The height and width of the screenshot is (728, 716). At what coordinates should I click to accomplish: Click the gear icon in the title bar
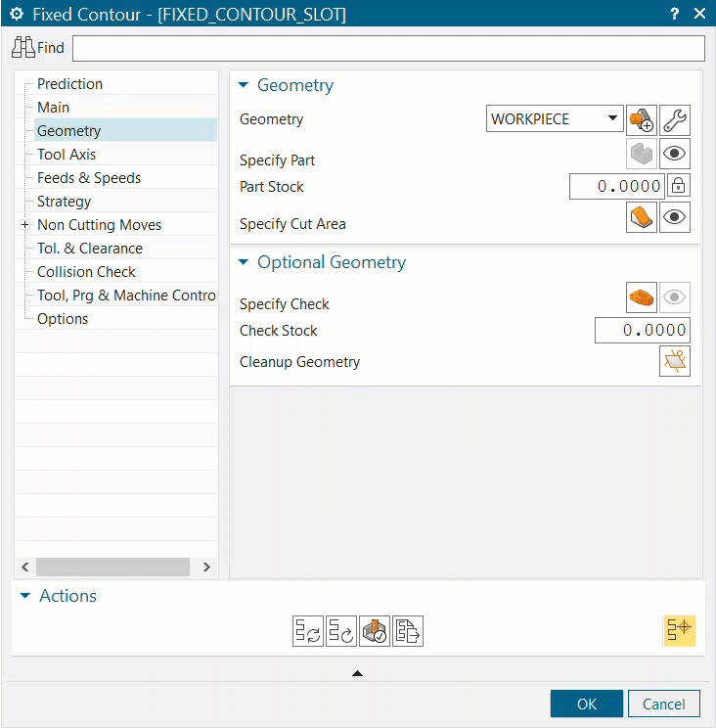click(17, 14)
